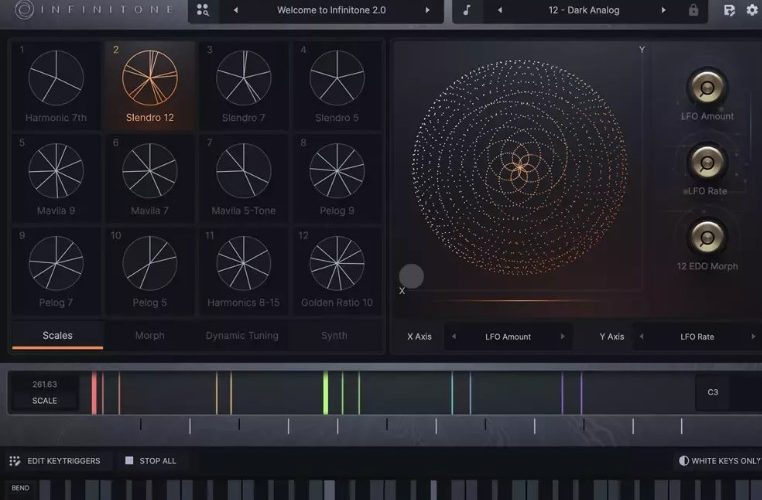Select the Harmonics 8-15 scale
This screenshot has width=762, height=500.
(x=243, y=271)
